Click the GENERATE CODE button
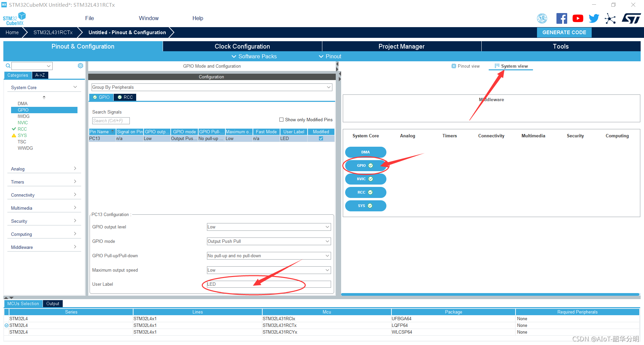This screenshot has height=345, width=644. [x=564, y=32]
